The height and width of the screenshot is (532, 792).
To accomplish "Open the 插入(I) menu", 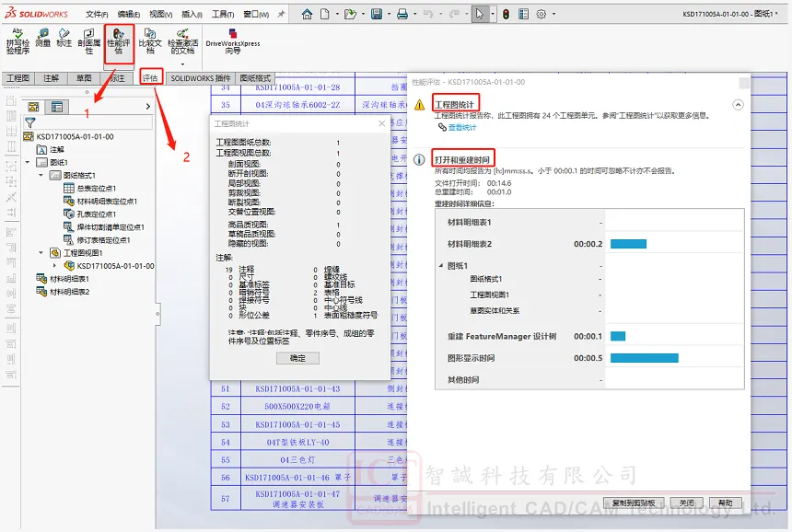I will point(192,14).
